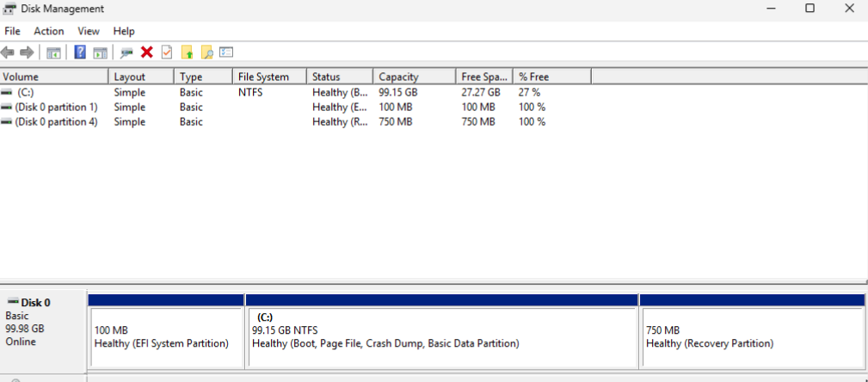This screenshot has width=868, height=382.
Task: Click the Back arrow toolbar icon
Action: 8,52
